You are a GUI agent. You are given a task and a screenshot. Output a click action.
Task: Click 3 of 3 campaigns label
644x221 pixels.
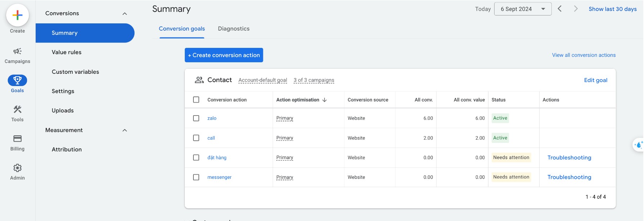314,80
